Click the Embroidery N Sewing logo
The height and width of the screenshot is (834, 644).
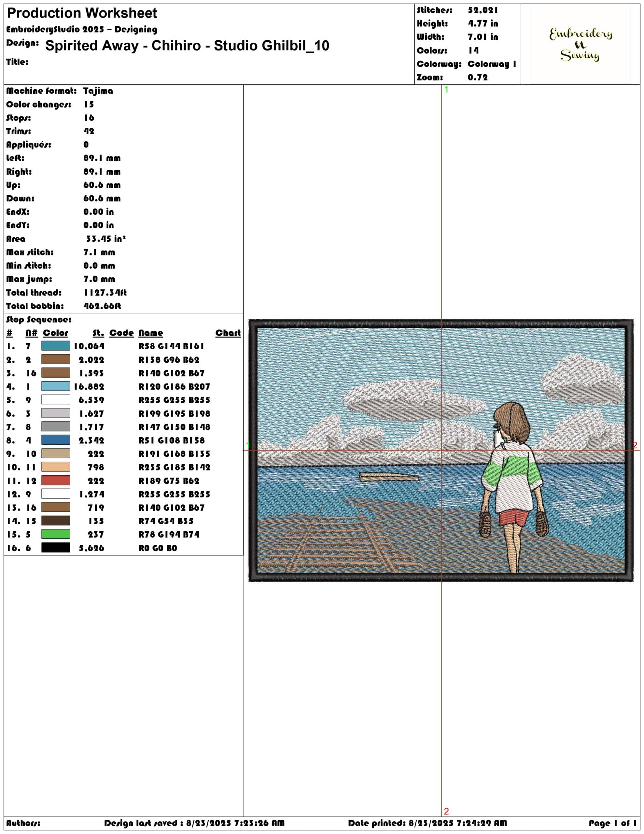pyautogui.click(x=581, y=45)
